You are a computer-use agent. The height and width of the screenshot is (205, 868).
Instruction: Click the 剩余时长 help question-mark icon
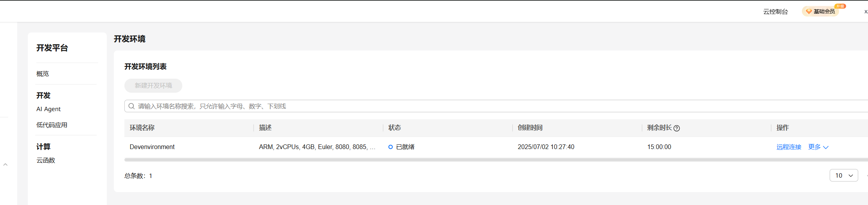tap(677, 128)
